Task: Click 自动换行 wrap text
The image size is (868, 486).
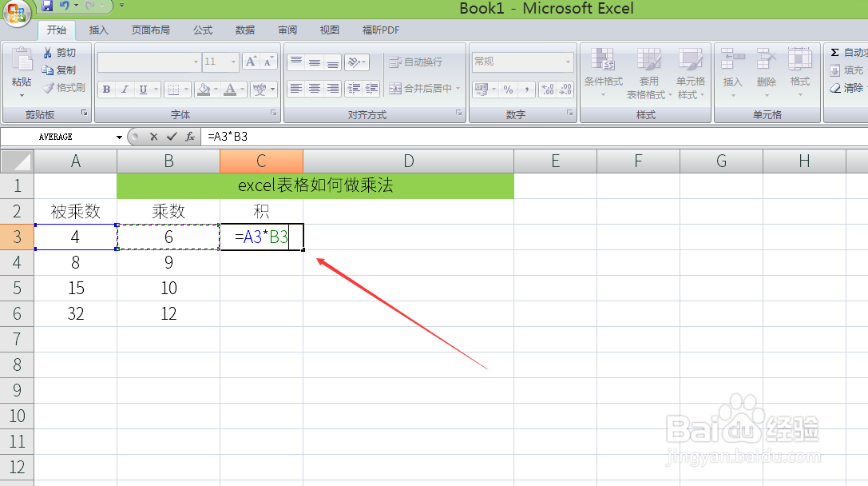Action: coord(415,62)
